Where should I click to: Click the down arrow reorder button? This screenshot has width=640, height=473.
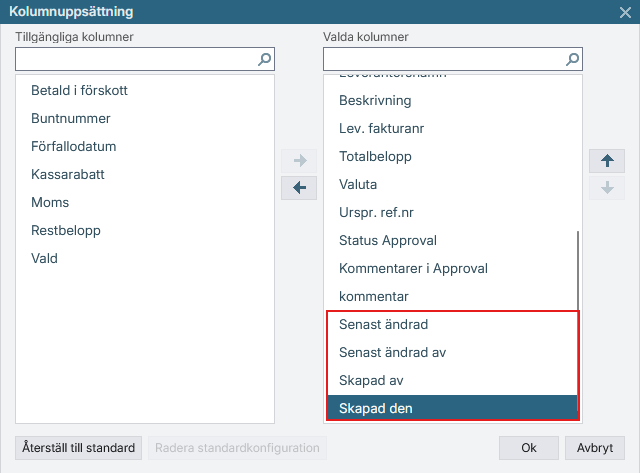pyautogui.click(x=607, y=188)
